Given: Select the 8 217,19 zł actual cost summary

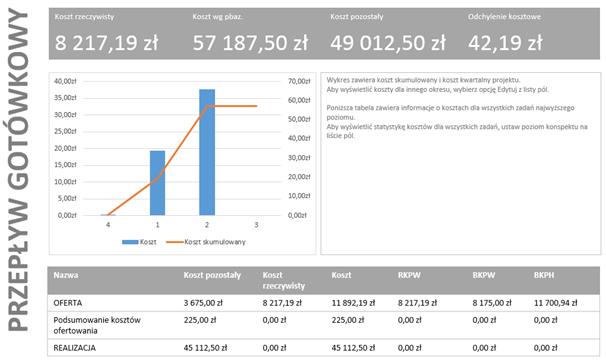Looking at the screenshot, I should [106, 43].
